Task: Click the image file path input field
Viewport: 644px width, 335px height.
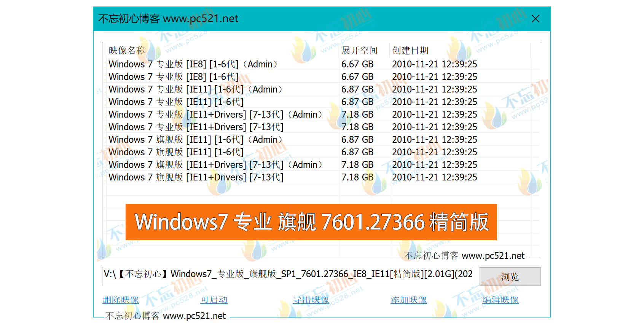Action: 287,276
